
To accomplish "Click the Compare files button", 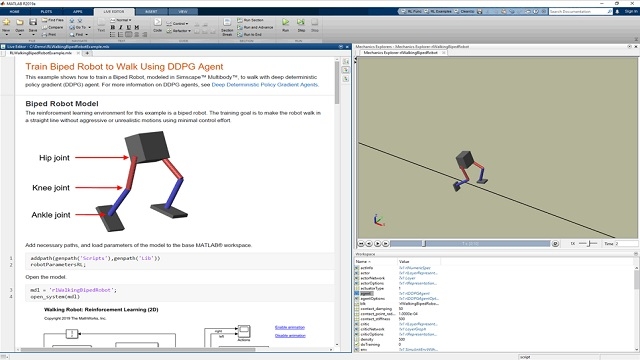I will pos(53,27).
